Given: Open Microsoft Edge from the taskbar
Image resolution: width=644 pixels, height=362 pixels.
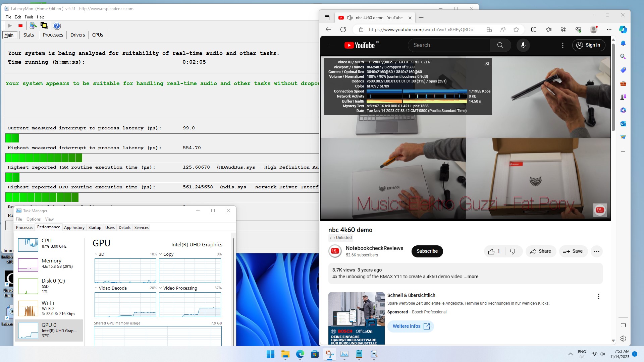Looking at the screenshot, I should click(300, 354).
